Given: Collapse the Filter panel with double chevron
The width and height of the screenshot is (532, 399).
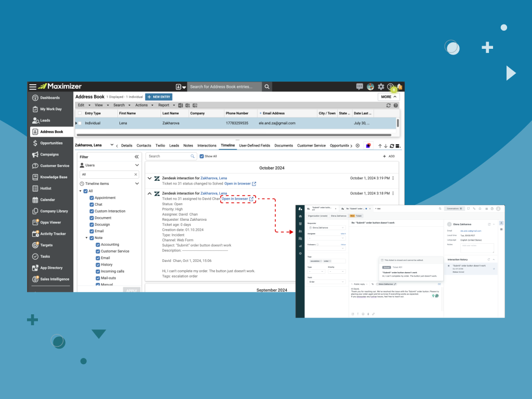Looking at the screenshot, I should coord(137,157).
